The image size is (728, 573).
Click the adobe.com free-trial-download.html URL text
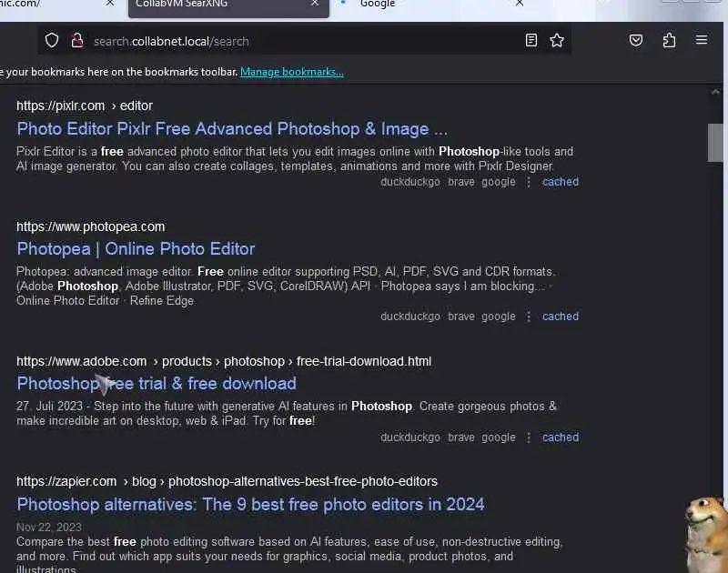coord(224,361)
